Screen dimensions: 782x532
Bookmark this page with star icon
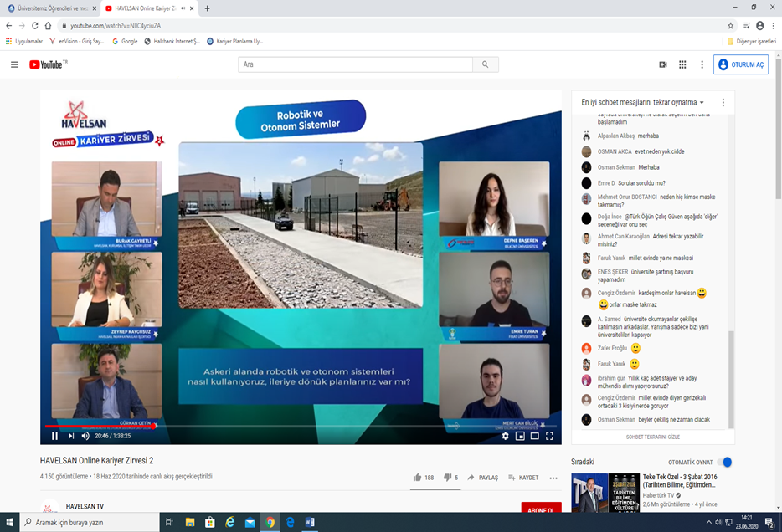(731, 25)
